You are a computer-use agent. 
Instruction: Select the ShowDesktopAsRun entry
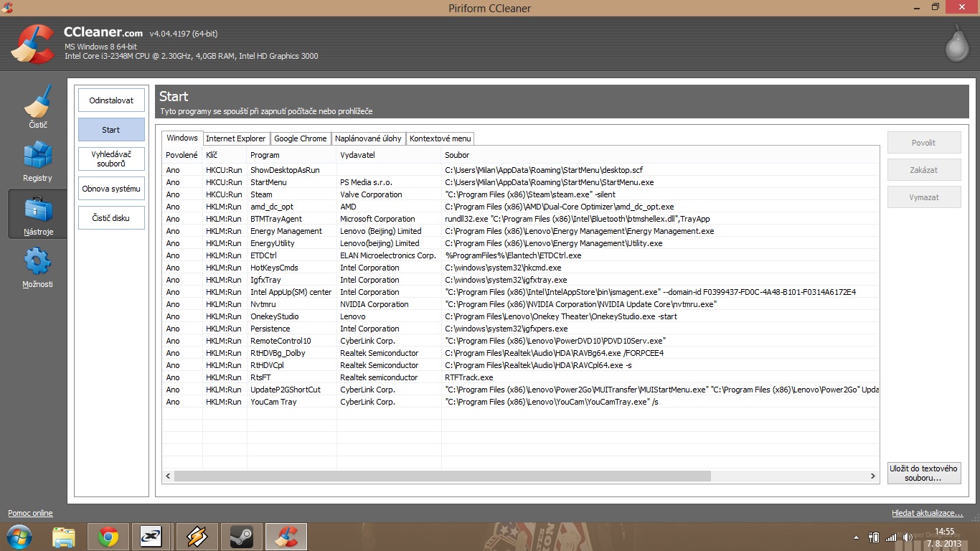click(x=520, y=170)
